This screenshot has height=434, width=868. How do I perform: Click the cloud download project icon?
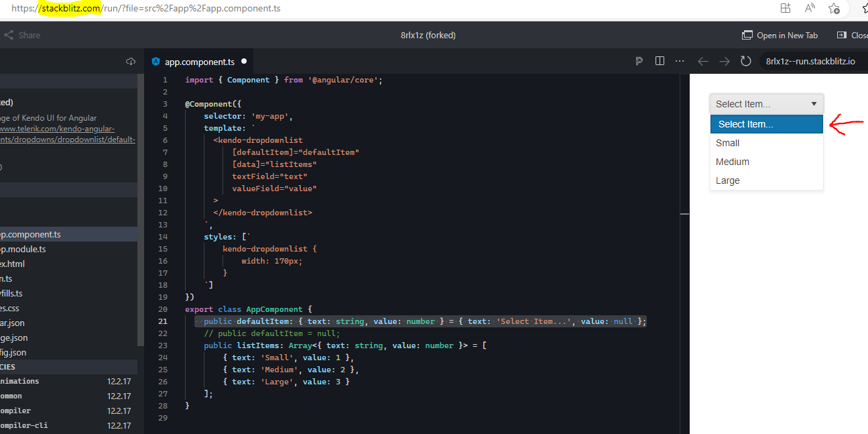[130, 62]
